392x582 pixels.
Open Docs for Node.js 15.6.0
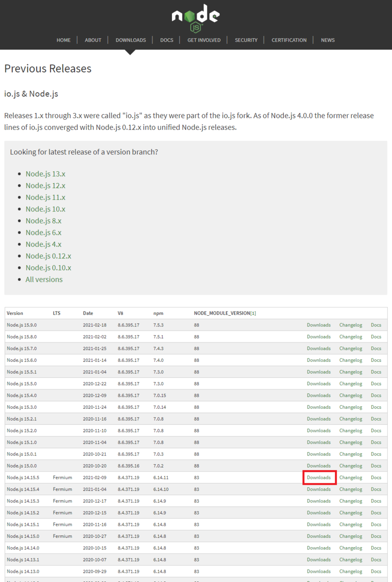coord(376,360)
